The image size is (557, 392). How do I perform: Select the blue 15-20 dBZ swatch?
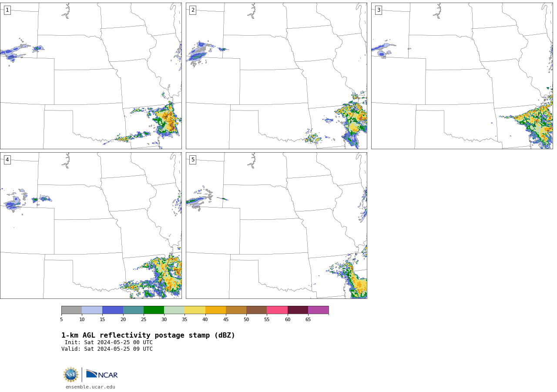(x=113, y=310)
